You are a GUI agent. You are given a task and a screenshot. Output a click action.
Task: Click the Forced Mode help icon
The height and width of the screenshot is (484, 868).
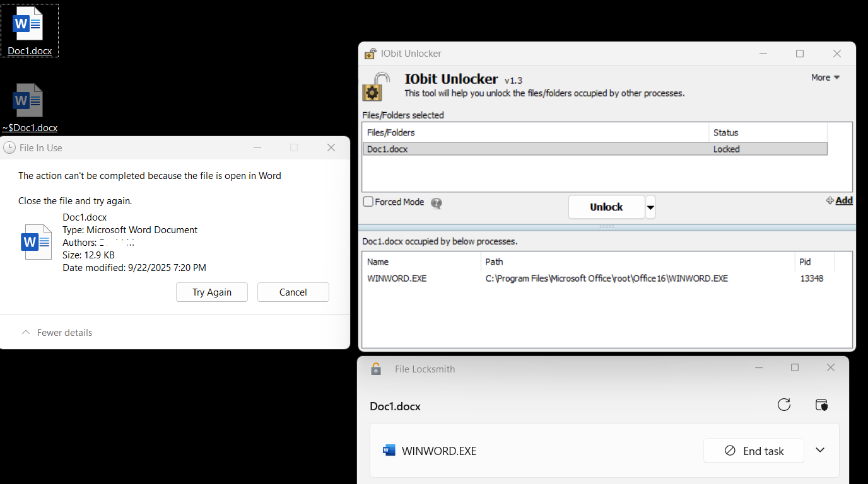(436, 203)
